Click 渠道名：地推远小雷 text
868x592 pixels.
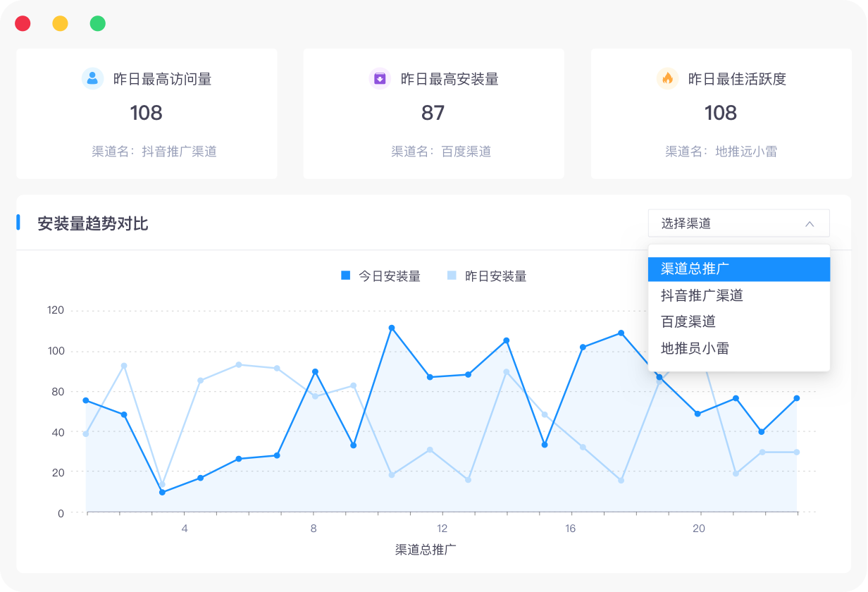coord(721,152)
